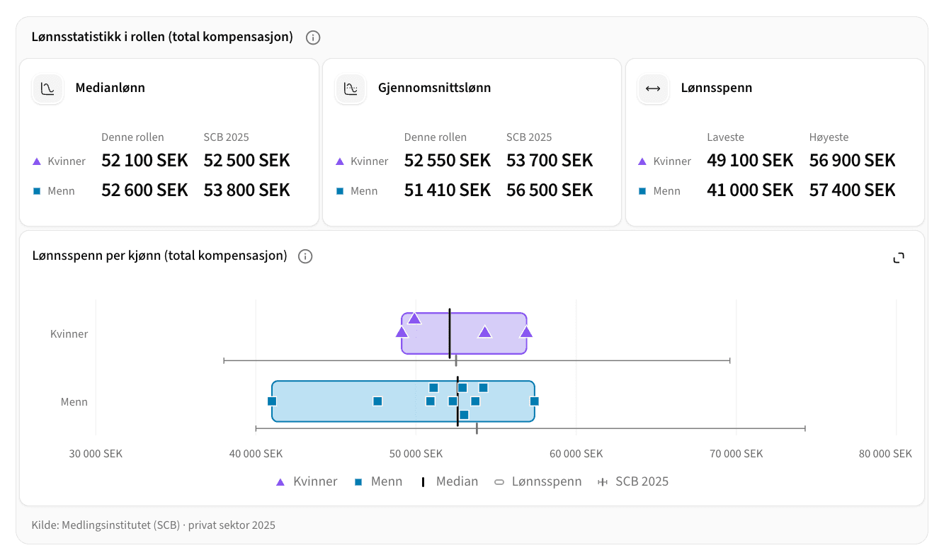
Task: Click blue square beside Menn in Lønnsspenn card
Action: point(642,191)
